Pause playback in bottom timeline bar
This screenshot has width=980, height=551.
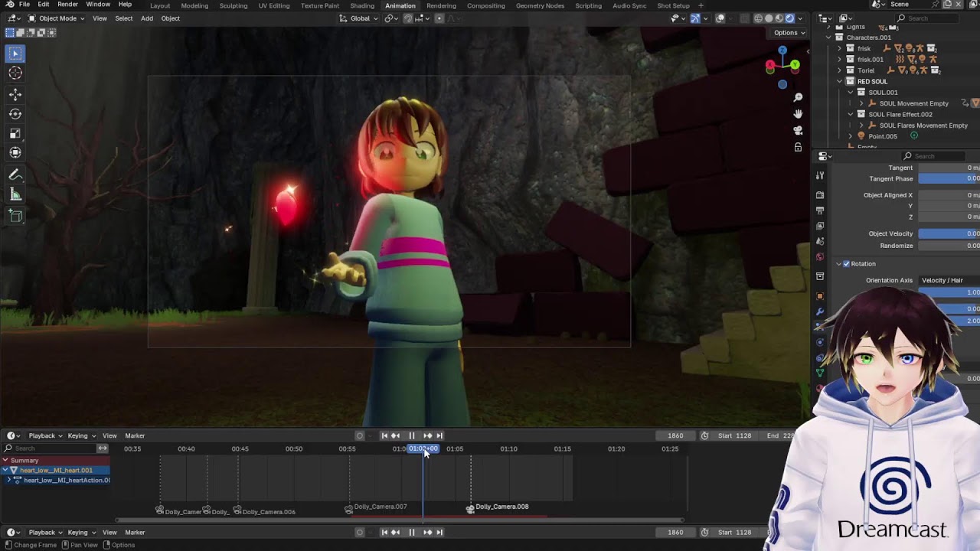click(x=412, y=532)
